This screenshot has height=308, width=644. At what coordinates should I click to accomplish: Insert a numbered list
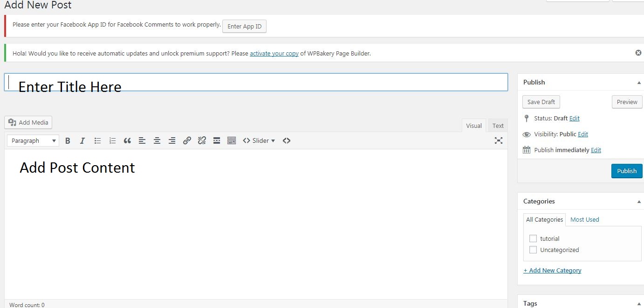point(112,140)
